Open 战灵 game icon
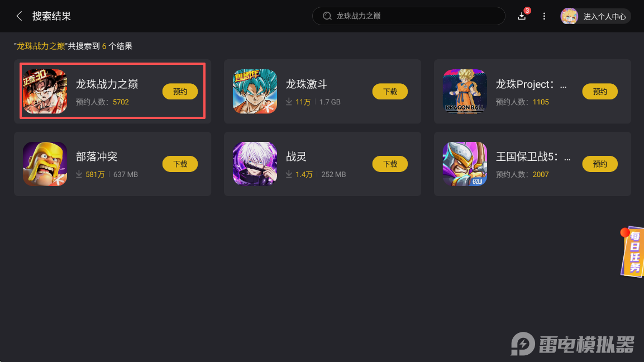 point(255,164)
